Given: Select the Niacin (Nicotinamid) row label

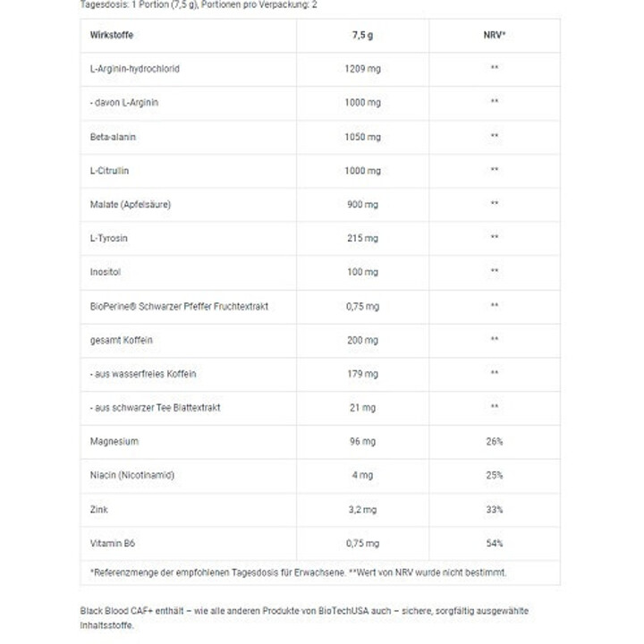Looking at the screenshot, I should (x=132, y=475).
